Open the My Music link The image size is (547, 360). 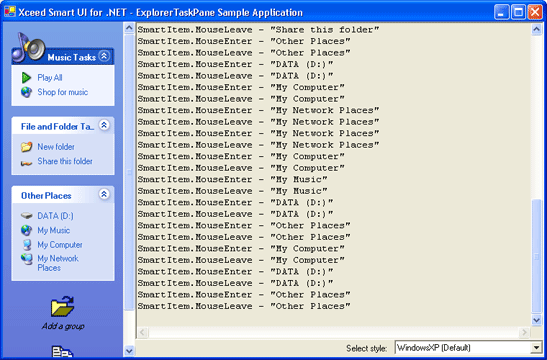(x=54, y=230)
